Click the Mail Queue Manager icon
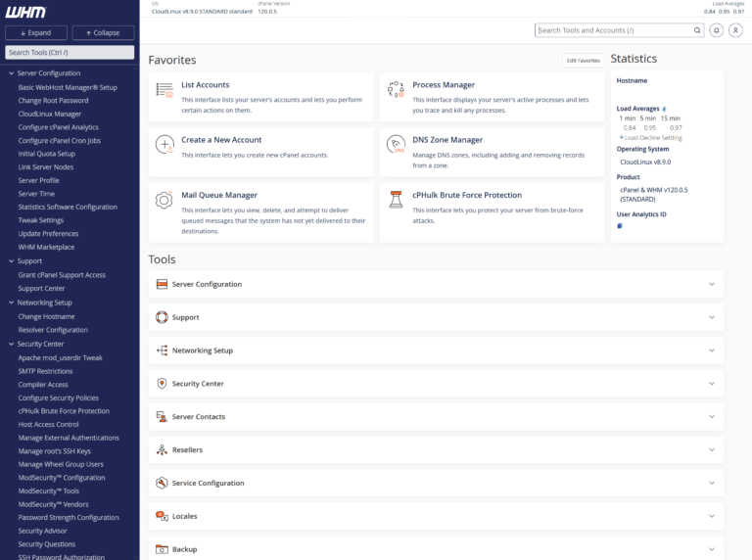The height and width of the screenshot is (560, 752). pyautogui.click(x=164, y=200)
